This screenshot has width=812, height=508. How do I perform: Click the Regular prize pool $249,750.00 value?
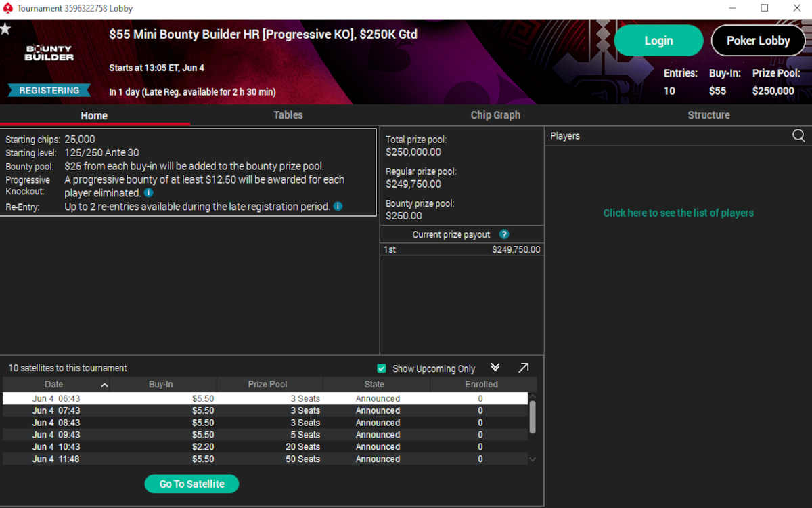click(x=413, y=184)
